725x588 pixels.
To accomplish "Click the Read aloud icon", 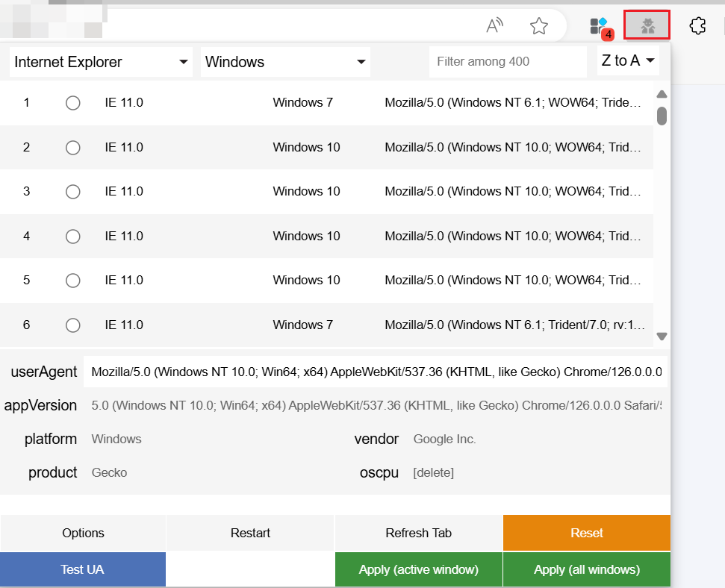I will click(x=494, y=25).
